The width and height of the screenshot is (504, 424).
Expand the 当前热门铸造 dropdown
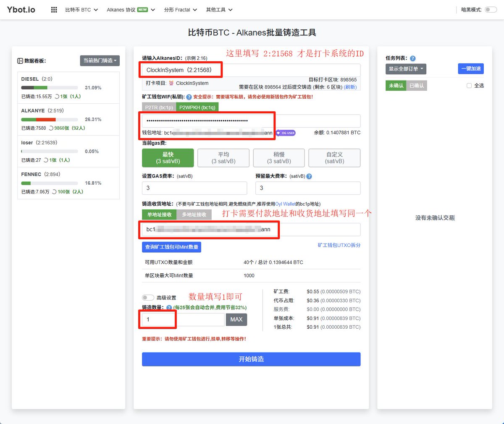pyautogui.click(x=100, y=60)
